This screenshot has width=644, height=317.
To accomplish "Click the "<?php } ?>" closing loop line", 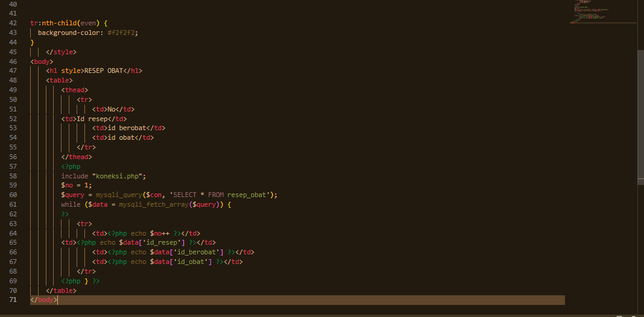I will coord(81,281).
